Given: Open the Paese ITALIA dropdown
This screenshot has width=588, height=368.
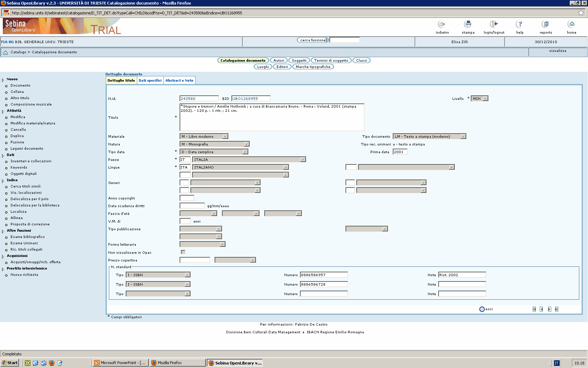Looking at the screenshot, I should 249,159.
